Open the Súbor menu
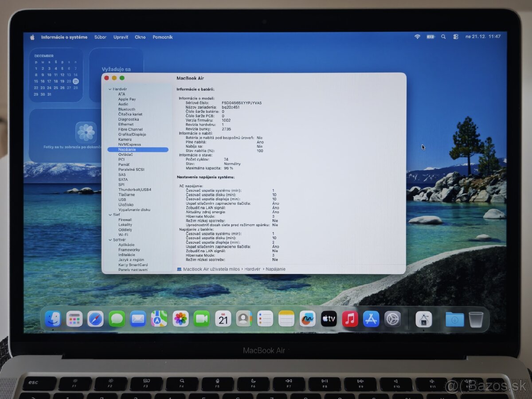The height and width of the screenshot is (399, 532). pos(100,37)
